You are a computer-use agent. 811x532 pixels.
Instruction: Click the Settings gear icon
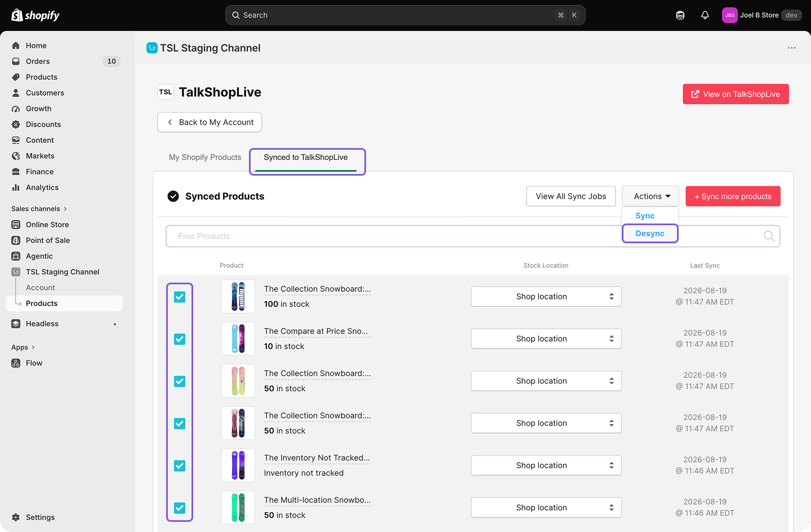pyautogui.click(x=16, y=517)
